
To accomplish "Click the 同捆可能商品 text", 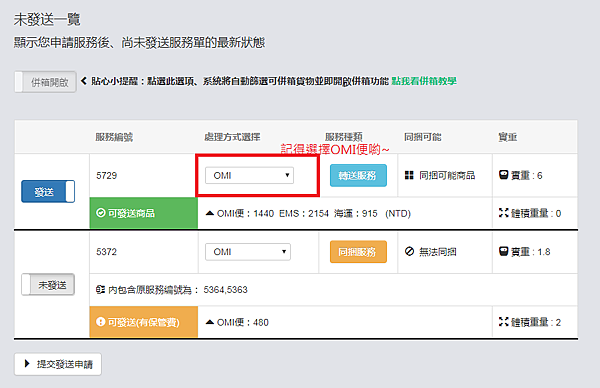I will [x=447, y=176].
